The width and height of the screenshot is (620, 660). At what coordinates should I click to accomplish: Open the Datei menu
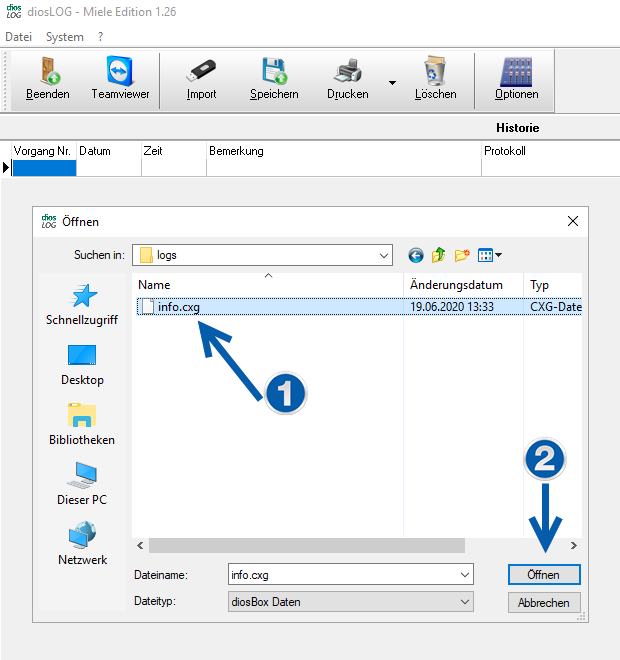coord(18,36)
